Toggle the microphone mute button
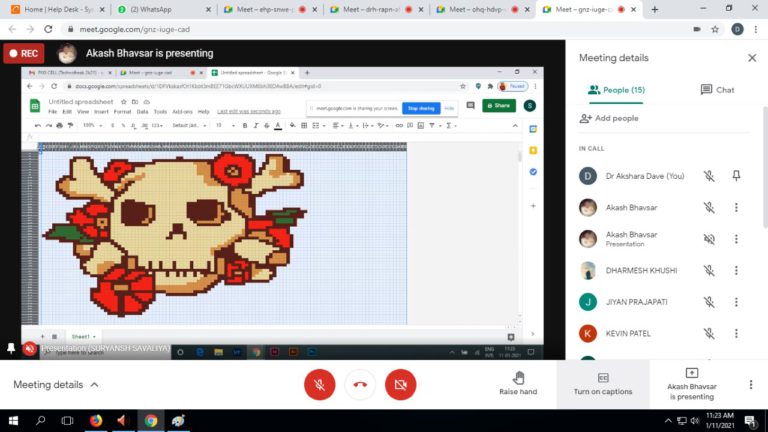The height and width of the screenshot is (432, 768). coord(320,384)
